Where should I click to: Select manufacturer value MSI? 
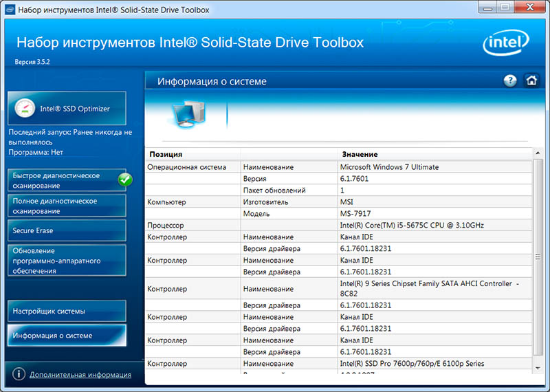[435, 202]
